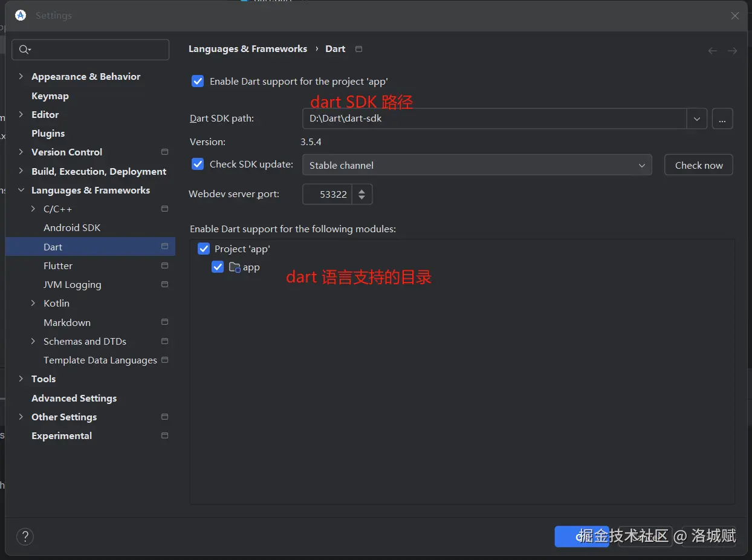Click the version number 3.5.4
The height and width of the screenshot is (560, 752).
311,142
